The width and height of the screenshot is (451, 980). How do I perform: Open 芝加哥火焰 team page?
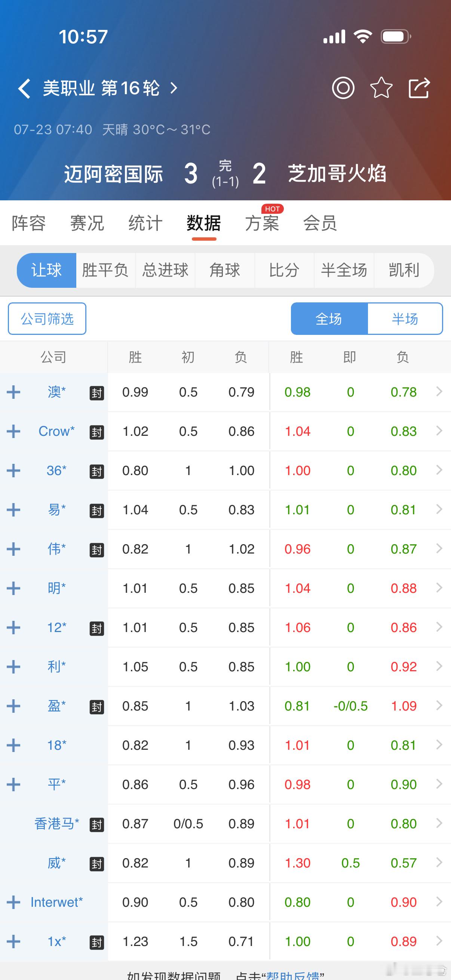tap(337, 173)
